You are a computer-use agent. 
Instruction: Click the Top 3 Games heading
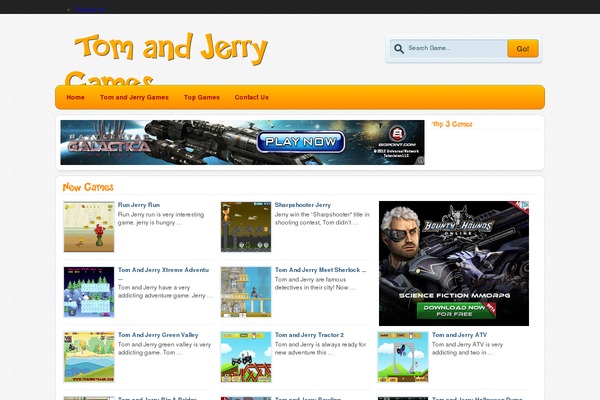452,124
